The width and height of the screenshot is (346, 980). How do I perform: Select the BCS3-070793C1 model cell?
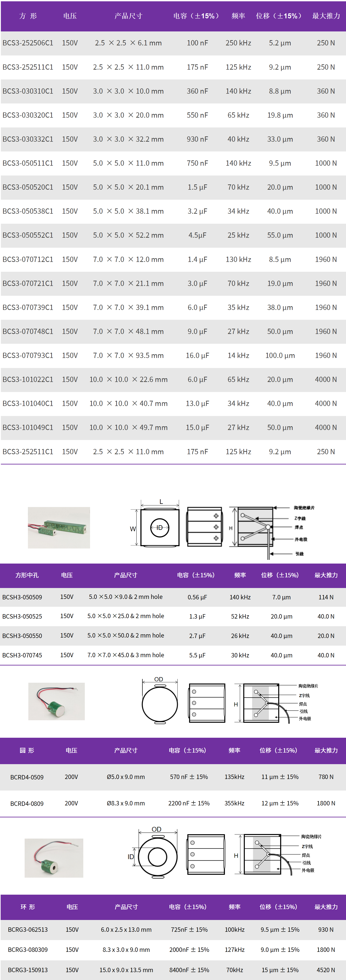pos(28,355)
